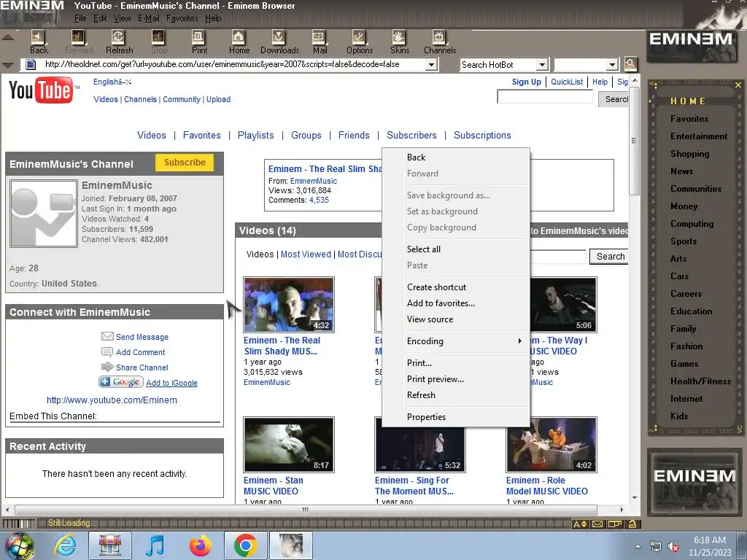Open the music note app in taskbar
Viewport: 747px width, 560px height.
[155, 545]
